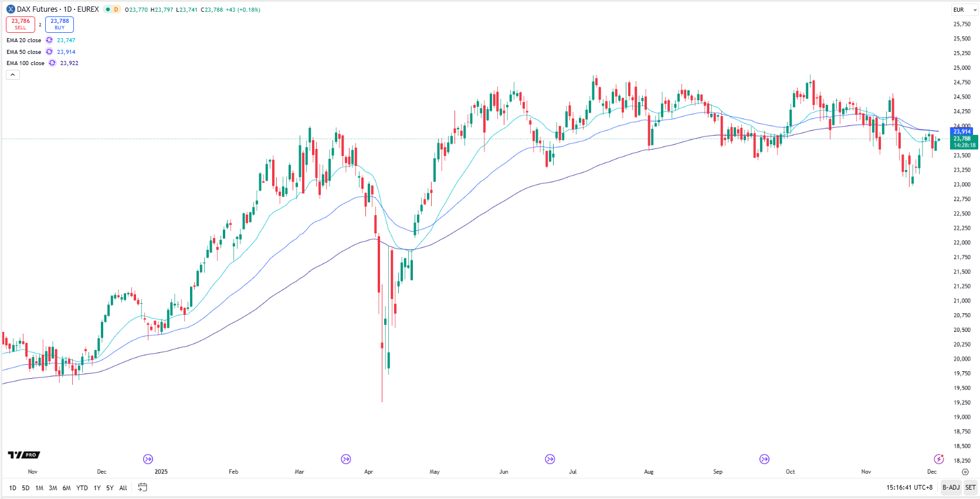Image resolution: width=980 pixels, height=499 pixels.
Task: Select the 1Y time range
Action: (97, 488)
